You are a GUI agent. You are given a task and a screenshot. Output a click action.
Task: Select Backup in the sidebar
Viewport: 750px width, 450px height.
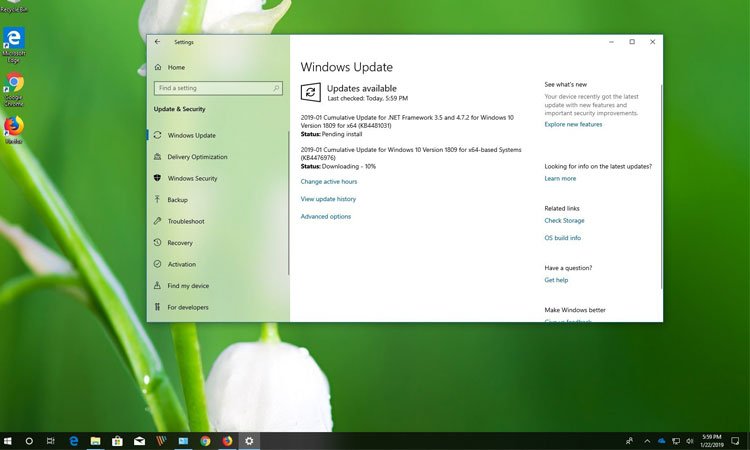[177, 200]
